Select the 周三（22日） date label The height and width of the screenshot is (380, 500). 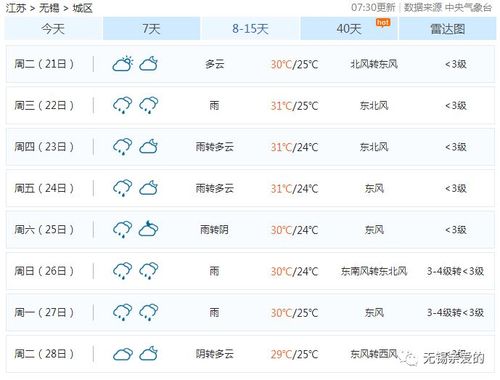44,105
